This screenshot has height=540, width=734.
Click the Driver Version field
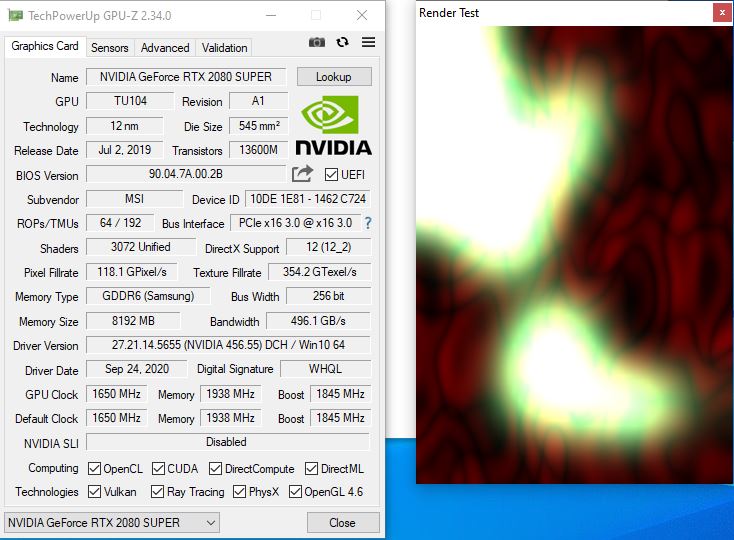pyautogui.click(x=228, y=345)
